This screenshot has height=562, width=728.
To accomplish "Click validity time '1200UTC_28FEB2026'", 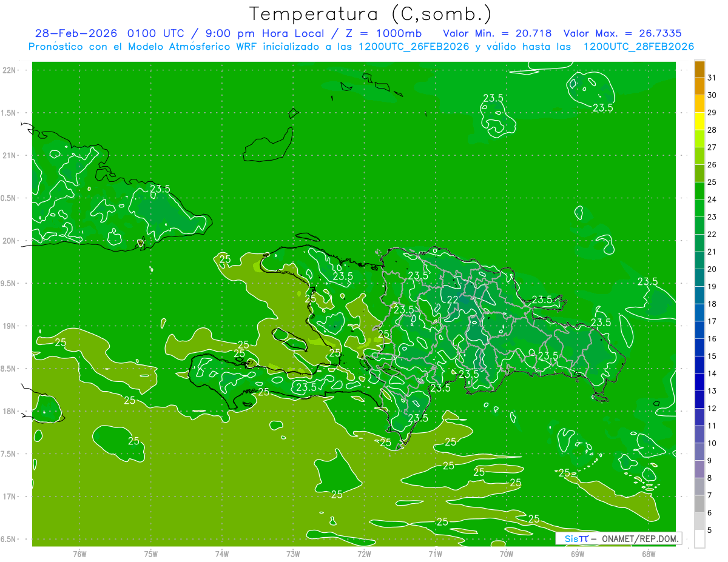I will point(638,47).
